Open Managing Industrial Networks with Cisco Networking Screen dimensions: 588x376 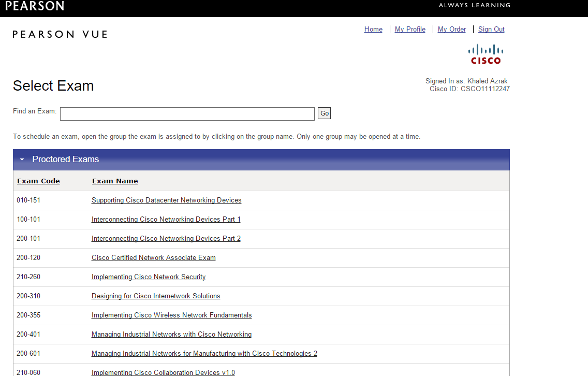tap(171, 335)
